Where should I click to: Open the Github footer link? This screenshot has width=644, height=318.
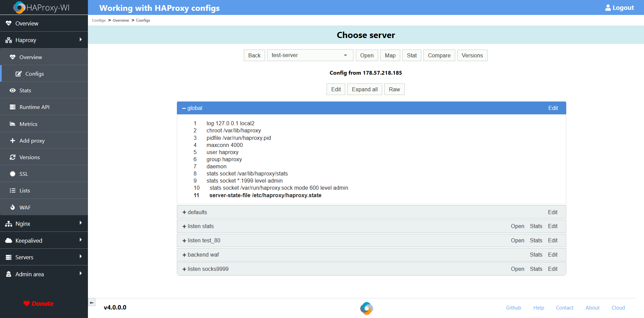pyautogui.click(x=513, y=307)
